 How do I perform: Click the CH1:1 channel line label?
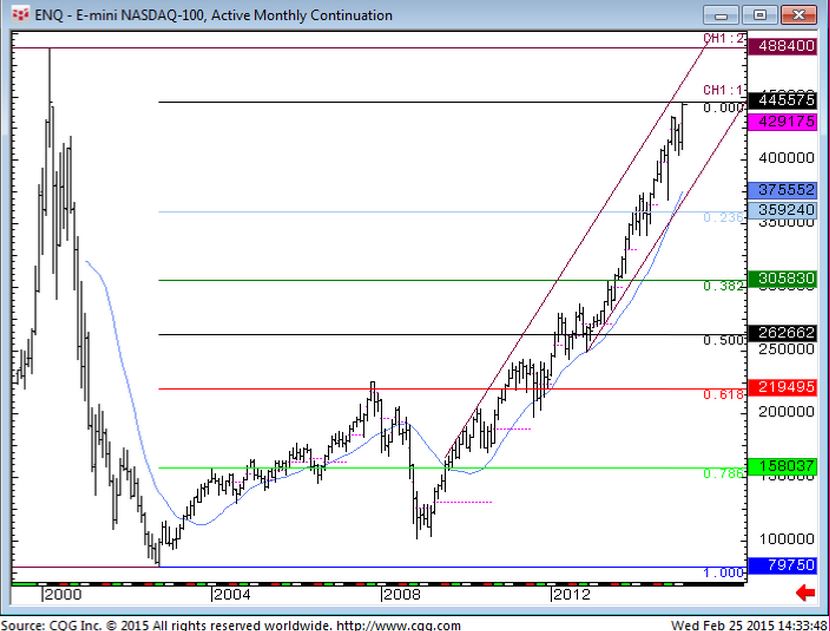[x=724, y=90]
